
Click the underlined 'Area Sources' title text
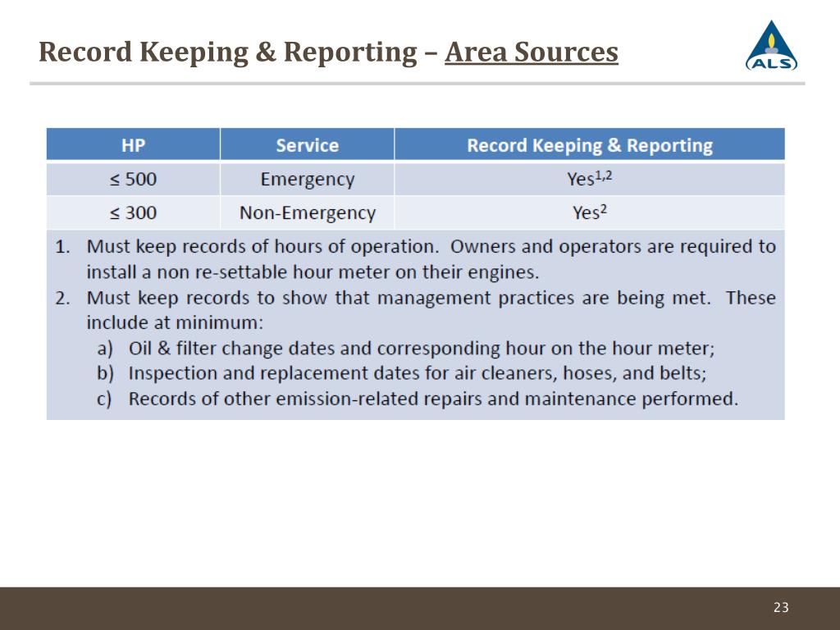pos(532,52)
